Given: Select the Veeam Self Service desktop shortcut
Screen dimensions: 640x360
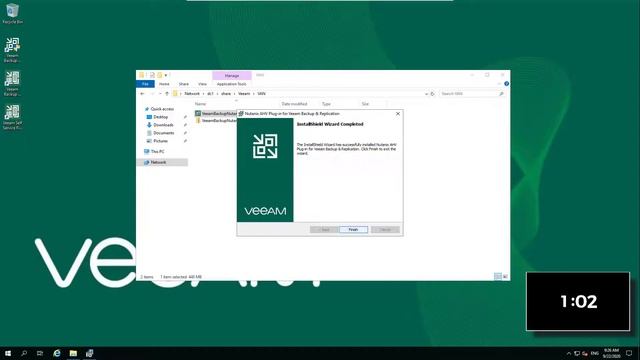Looking at the screenshot, I should [x=12, y=118].
